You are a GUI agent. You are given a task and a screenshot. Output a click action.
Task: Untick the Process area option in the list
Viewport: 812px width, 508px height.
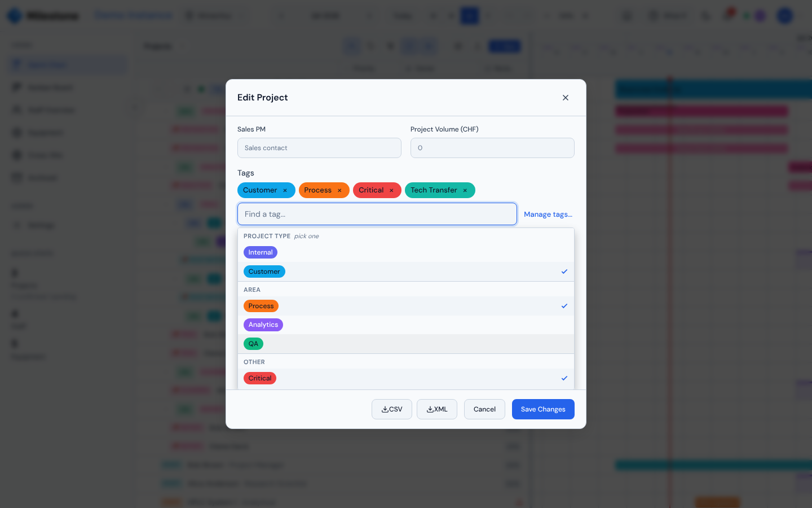[406, 306]
